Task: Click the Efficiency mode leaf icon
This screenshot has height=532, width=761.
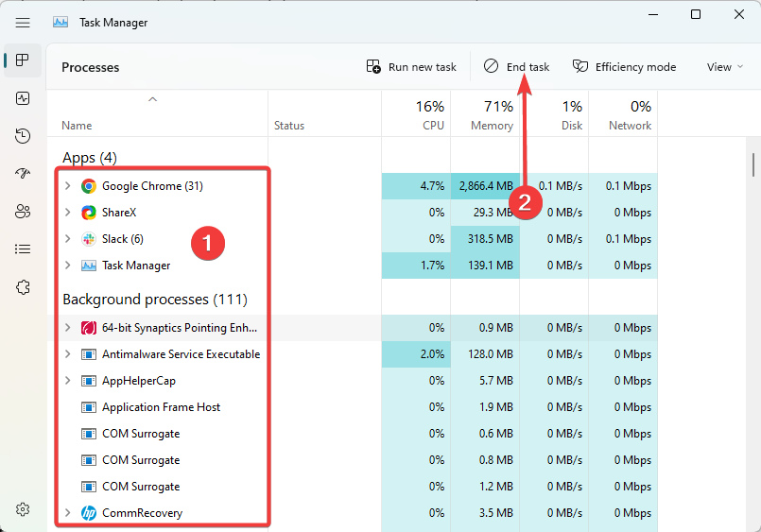Action: point(580,66)
